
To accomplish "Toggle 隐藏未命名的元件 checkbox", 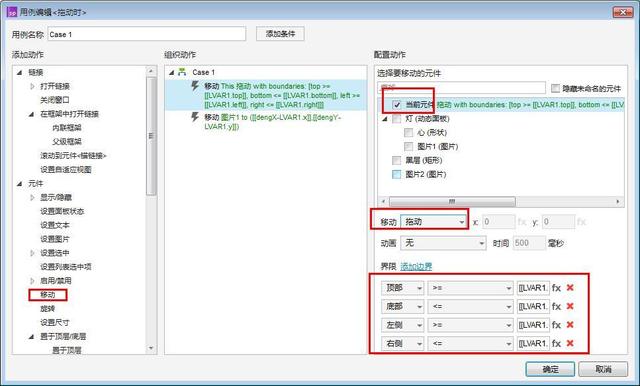I will [555, 88].
